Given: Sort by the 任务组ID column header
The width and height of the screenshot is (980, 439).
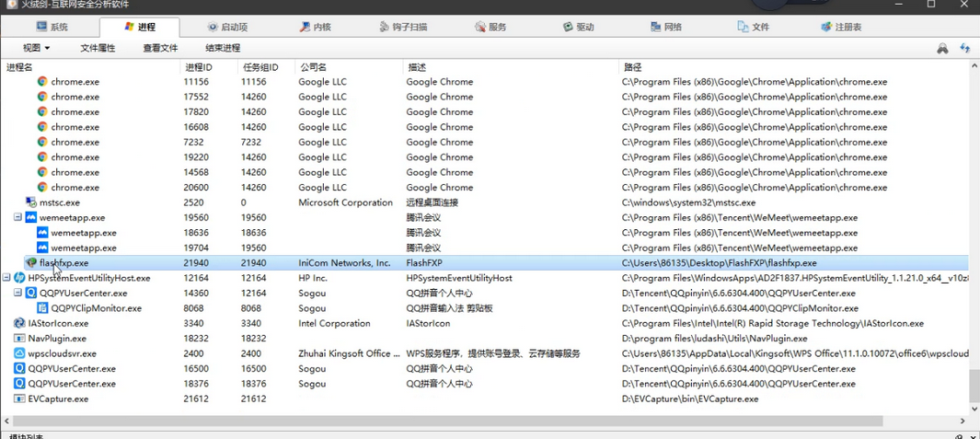Looking at the screenshot, I should click(x=266, y=67).
